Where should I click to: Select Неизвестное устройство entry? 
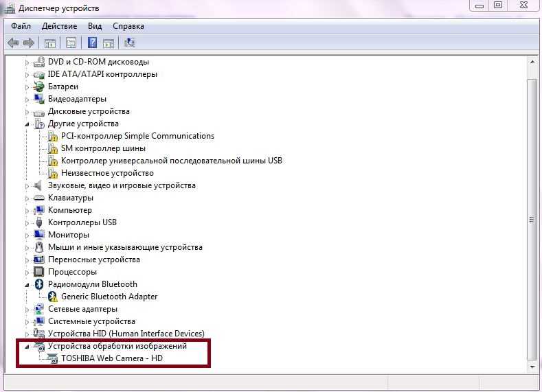[107, 173]
